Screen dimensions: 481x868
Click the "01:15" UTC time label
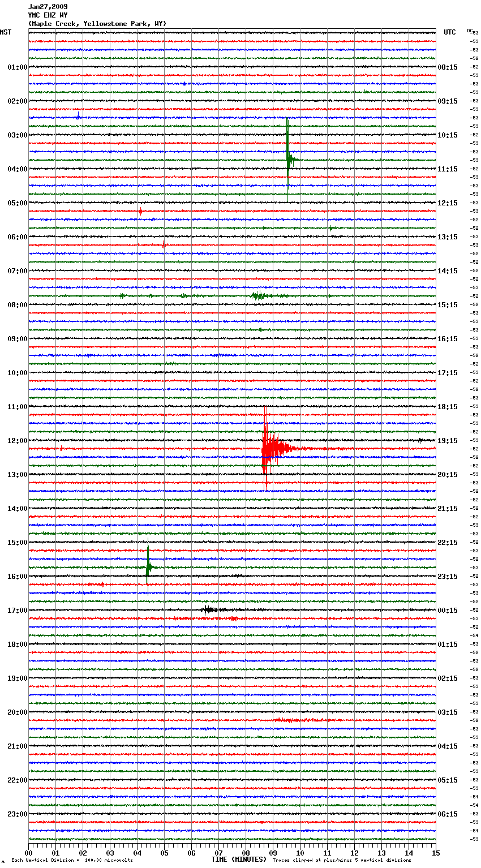tap(448, 644)
